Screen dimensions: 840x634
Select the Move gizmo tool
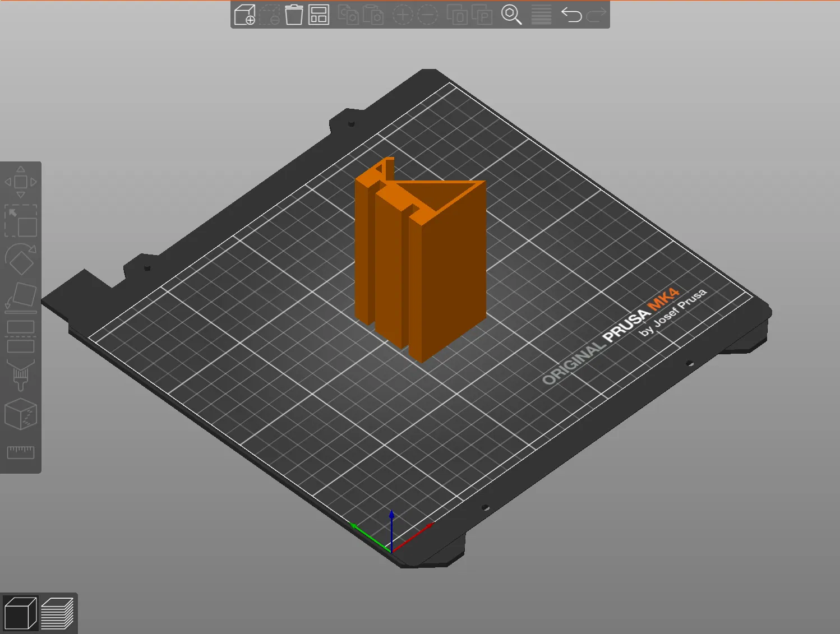click(21, 182)
